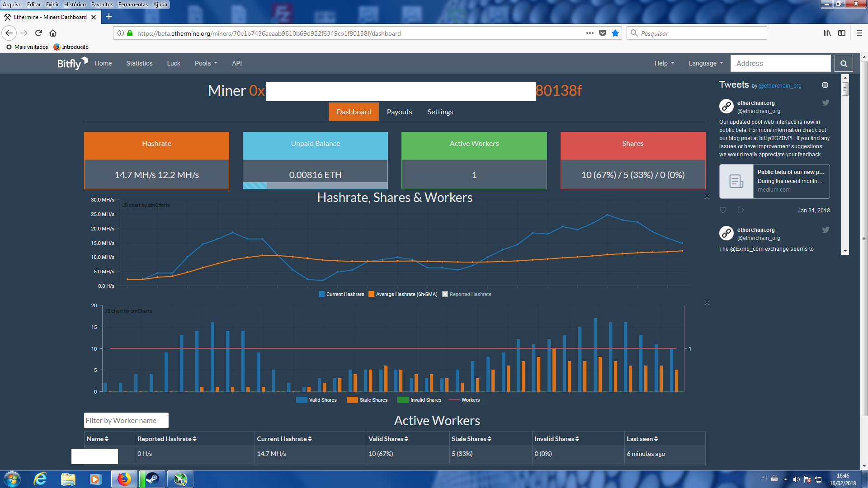Expand the Help dropdown menu

pyautogui.click(x=664, y=63)
